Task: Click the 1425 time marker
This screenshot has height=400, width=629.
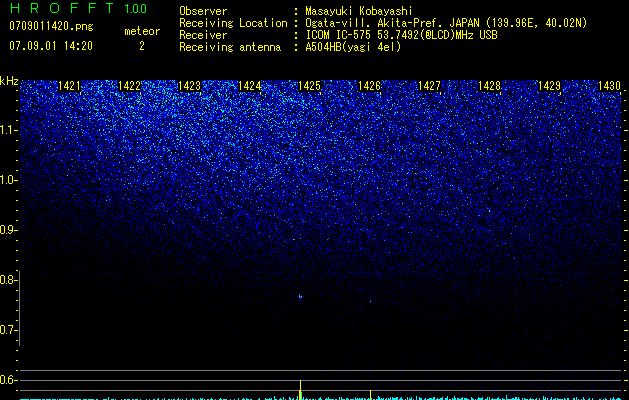Action: click(x=310, y=85)
